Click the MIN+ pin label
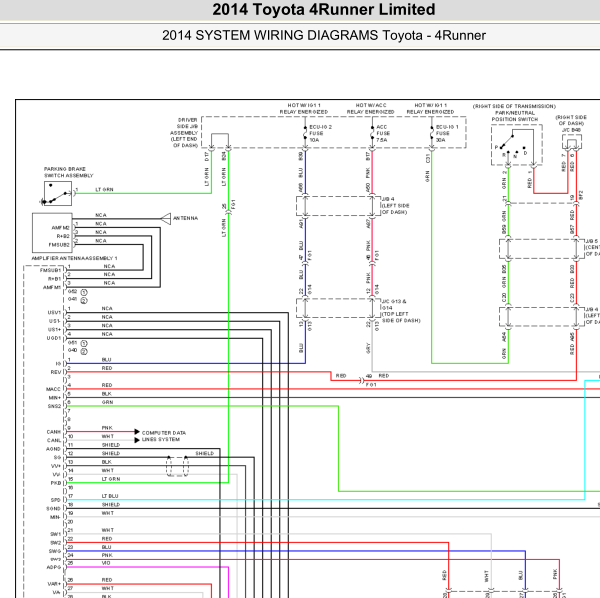 point(55,398)
